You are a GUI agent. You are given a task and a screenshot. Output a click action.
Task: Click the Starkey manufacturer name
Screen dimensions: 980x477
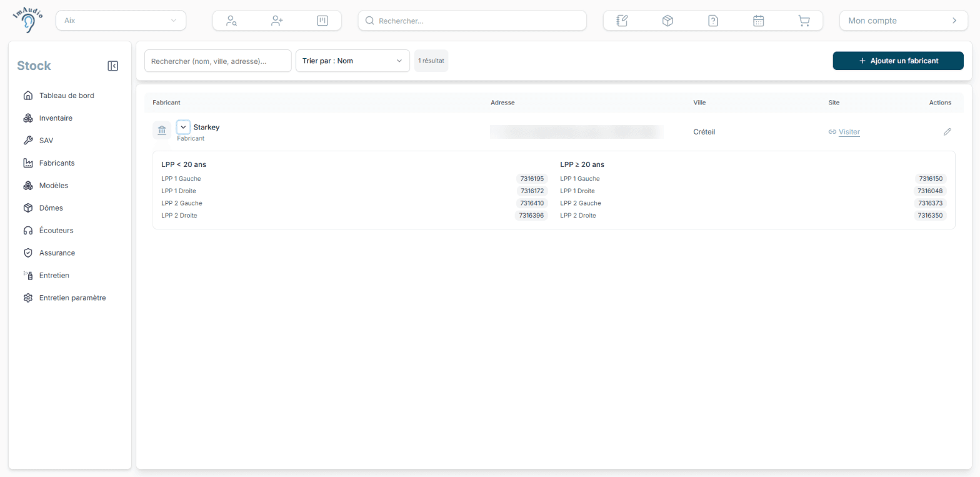(206, 128)
